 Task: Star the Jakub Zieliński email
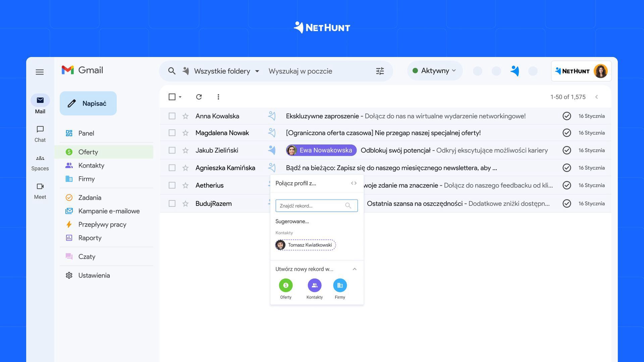pos(185,150)
